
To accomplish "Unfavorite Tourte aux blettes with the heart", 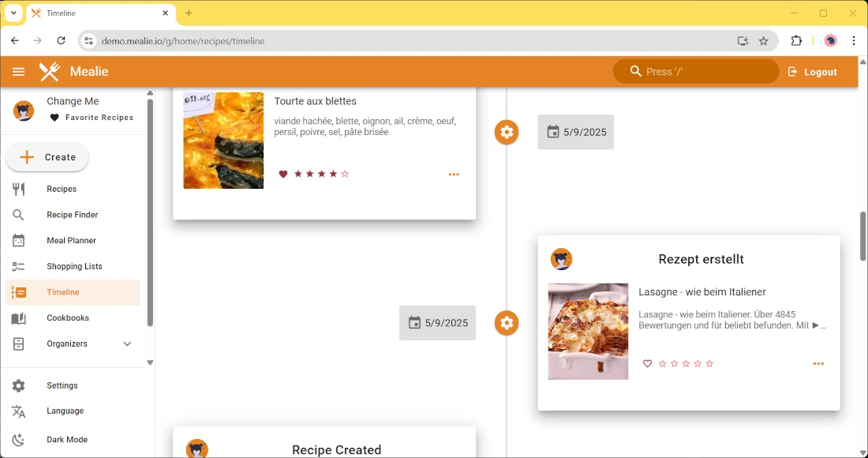I will (x=282, y=174).
